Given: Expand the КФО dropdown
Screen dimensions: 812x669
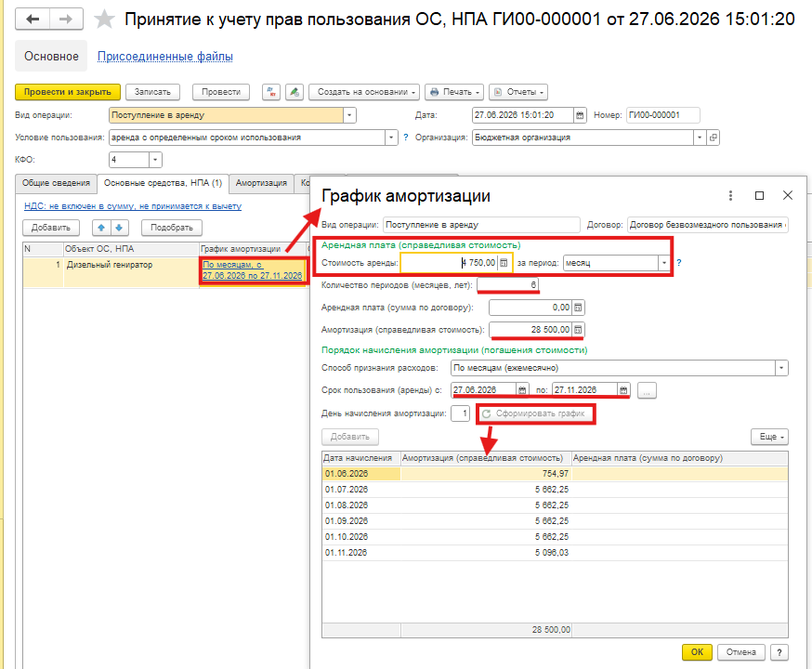Looking at the screenshot, I should (155, 160).
